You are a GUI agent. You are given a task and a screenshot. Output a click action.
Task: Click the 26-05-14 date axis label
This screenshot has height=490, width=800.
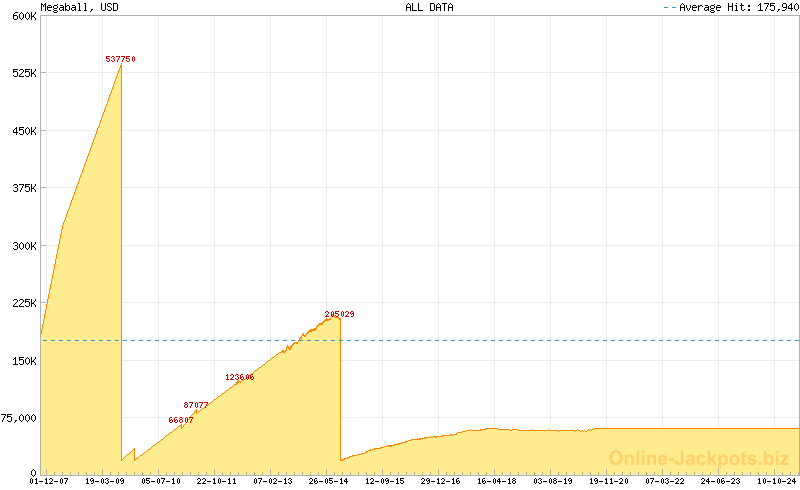(x=329, y=481)
